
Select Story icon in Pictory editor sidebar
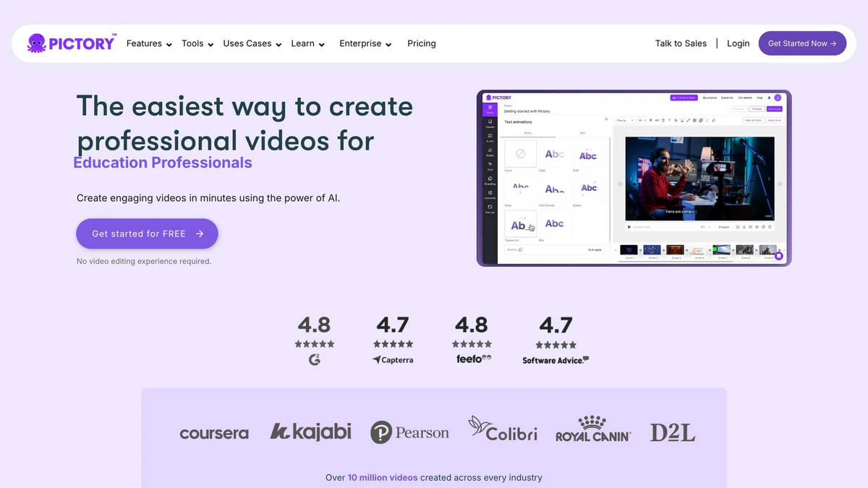[490, 110]
